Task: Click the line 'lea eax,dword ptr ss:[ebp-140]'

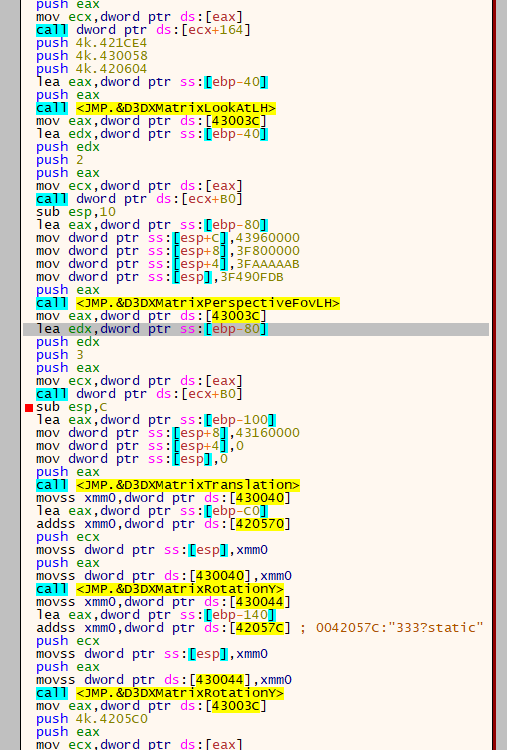Action: point(156,615)
